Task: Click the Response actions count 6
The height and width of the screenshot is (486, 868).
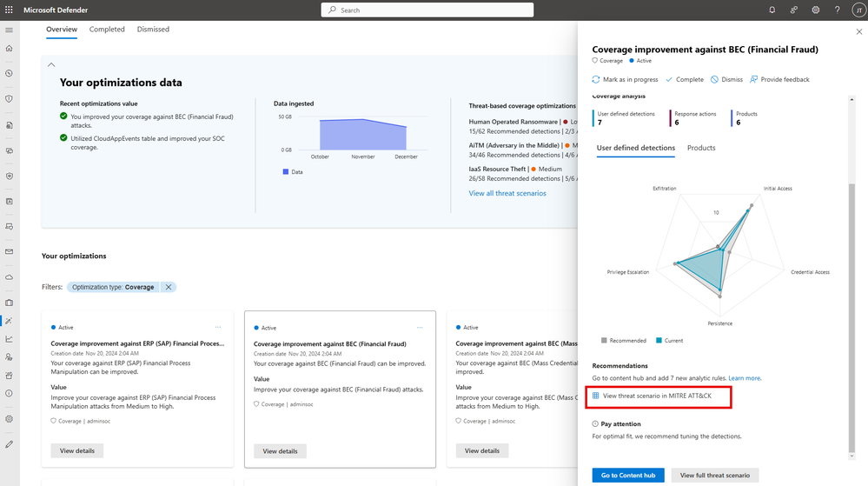Action: [x=677, y=123]
